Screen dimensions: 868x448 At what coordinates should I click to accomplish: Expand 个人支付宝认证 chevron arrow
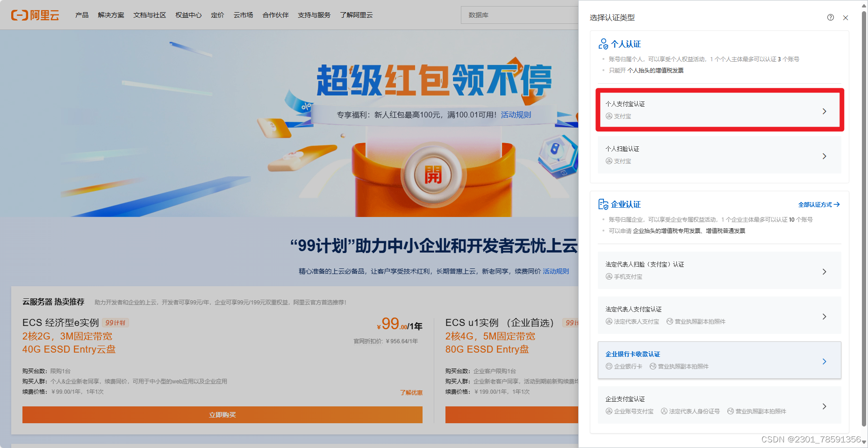(x=824, y=111)
